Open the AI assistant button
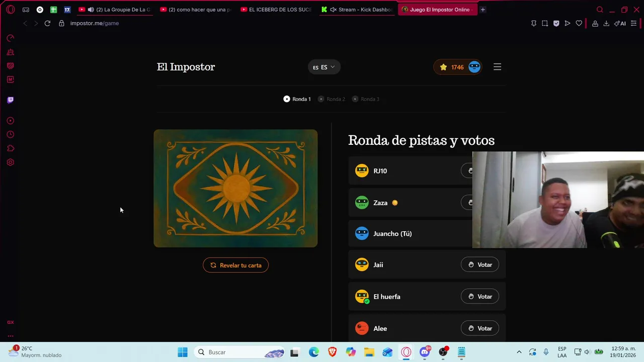This screenshot has width=644, height=362. (620, 23)
